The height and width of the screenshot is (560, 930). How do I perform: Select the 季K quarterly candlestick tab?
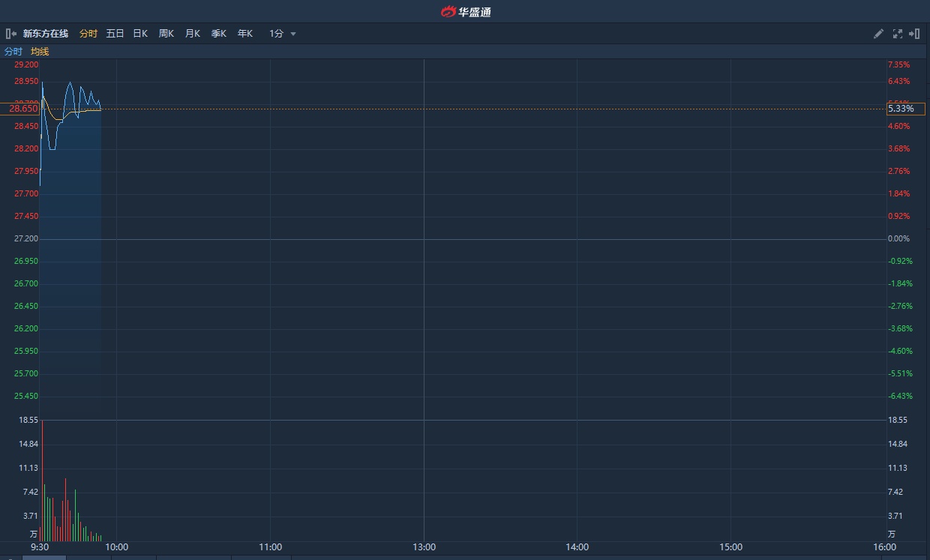(x=219, y=34)
